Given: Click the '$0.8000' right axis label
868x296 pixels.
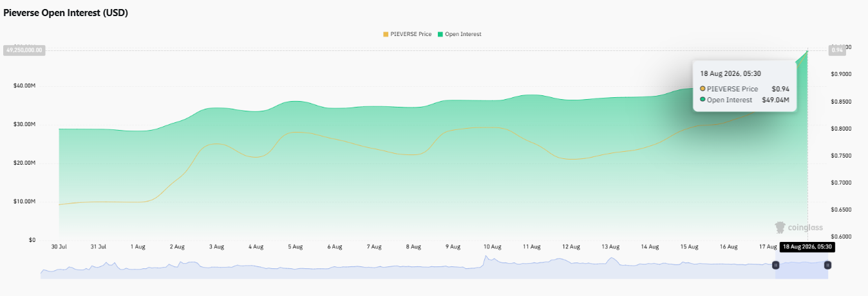Looking at the screenshot, I should 842,129.
